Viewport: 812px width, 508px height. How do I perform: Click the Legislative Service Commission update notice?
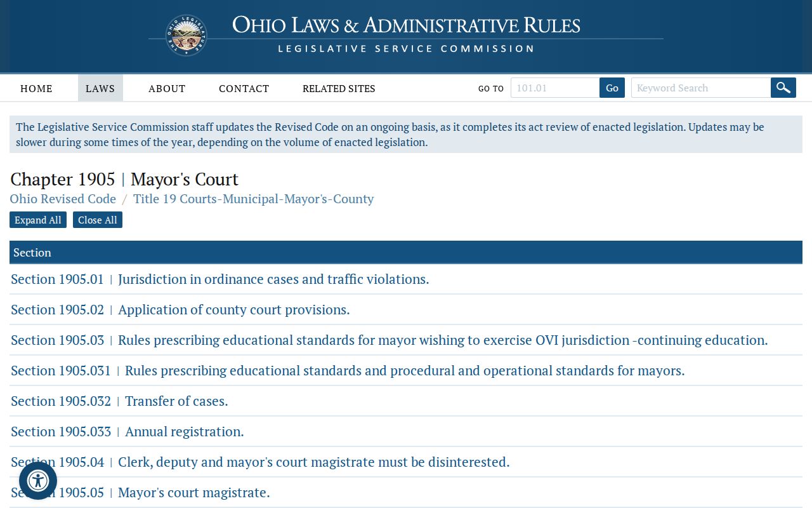(406, 134)
